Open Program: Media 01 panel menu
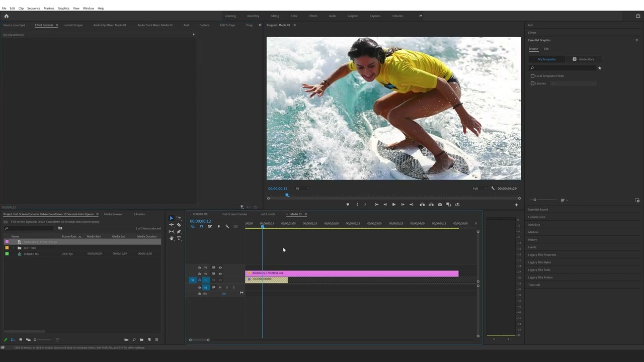The height and width of the screenshot is (362, 644). tap(294, 25)
